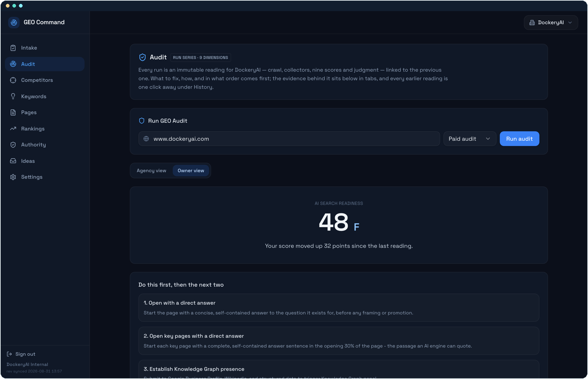The image size is (588, 379).
Task: Click the shield-check icon next to Audit heading
Action: 142,57
